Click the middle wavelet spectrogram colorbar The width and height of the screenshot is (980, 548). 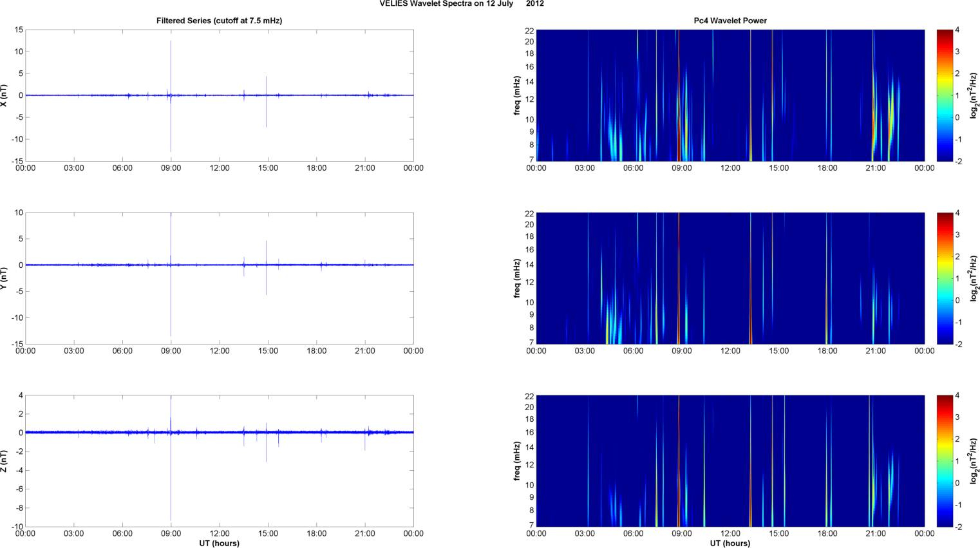[944, 278]
